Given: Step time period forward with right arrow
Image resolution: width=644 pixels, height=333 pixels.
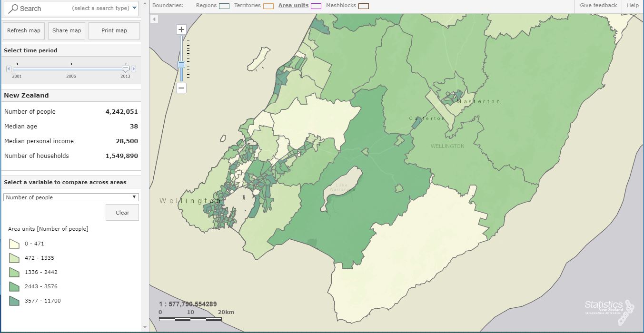Looking at the screenshot, I should [x=134, y=69].
